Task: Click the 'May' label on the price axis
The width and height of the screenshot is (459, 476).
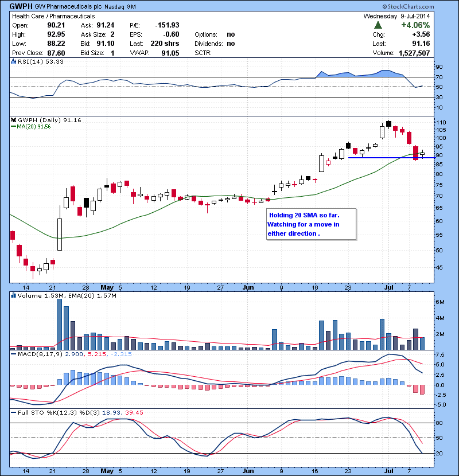Action: coord(107,287)
